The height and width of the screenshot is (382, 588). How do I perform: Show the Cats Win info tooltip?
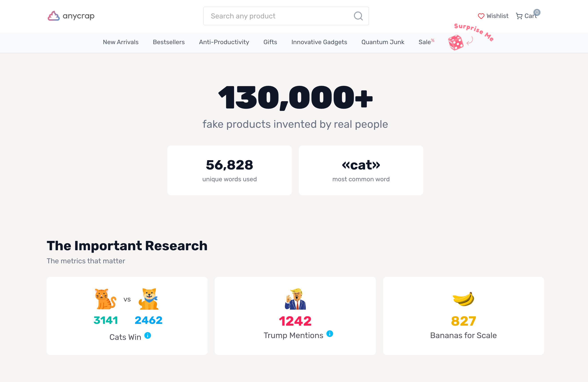(x=147, y=336)
